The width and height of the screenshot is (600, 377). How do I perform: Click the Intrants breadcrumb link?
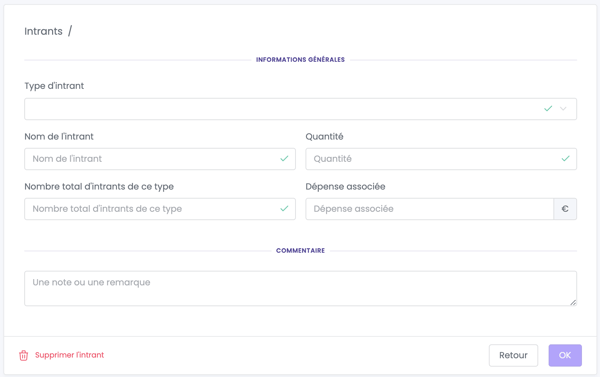pos(43,31)
